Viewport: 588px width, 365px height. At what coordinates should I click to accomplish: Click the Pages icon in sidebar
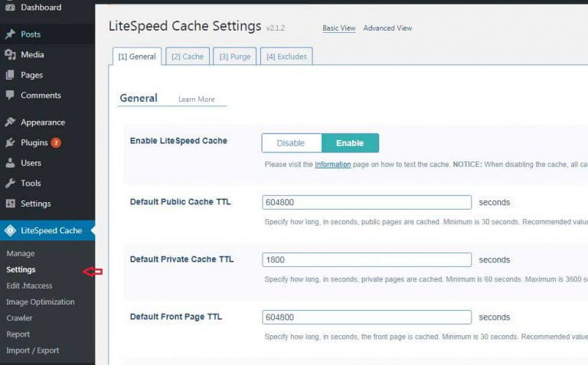pyautogui.click(x=10, y=75)
